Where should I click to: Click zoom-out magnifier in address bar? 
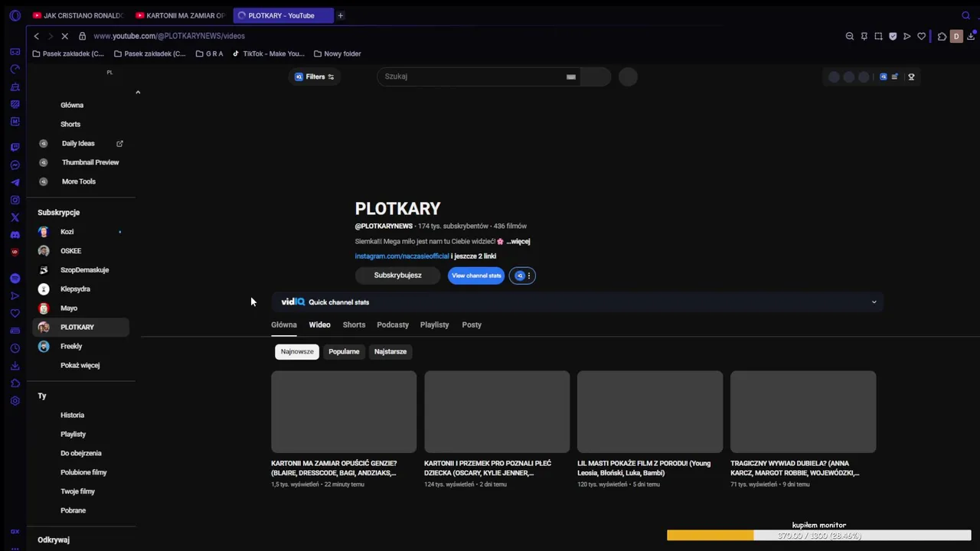pos(850,36)
